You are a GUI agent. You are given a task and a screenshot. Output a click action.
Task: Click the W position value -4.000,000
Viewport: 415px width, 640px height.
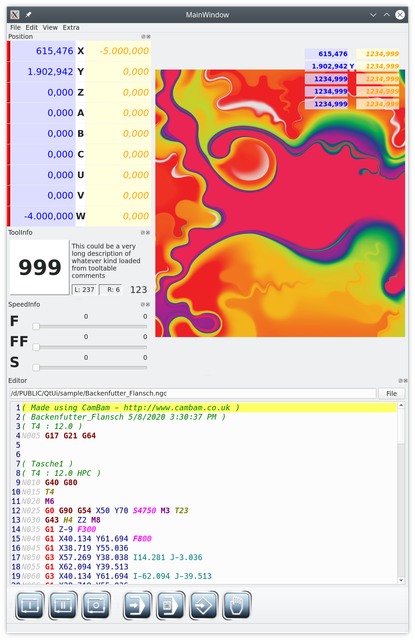[49, 216]
